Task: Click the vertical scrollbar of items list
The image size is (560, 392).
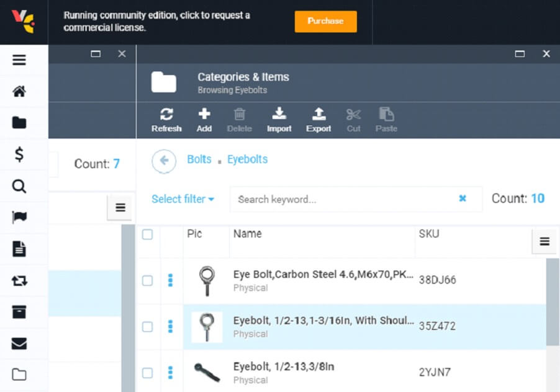Action: click(x=552, y=304)
